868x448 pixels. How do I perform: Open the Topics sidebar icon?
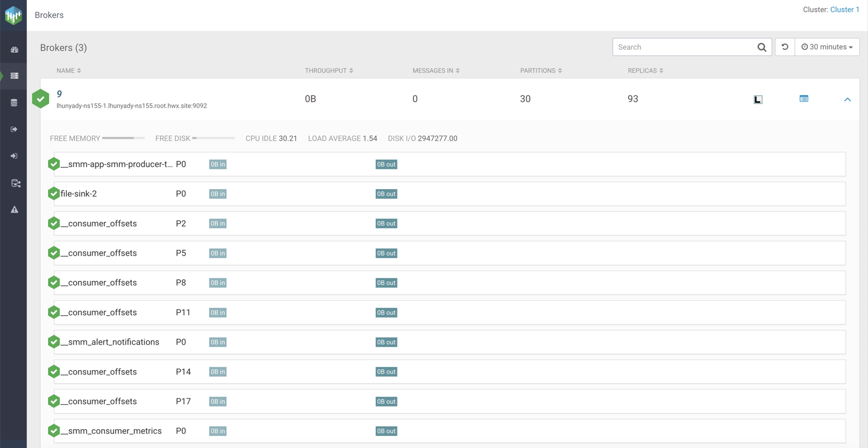point(14,103)
